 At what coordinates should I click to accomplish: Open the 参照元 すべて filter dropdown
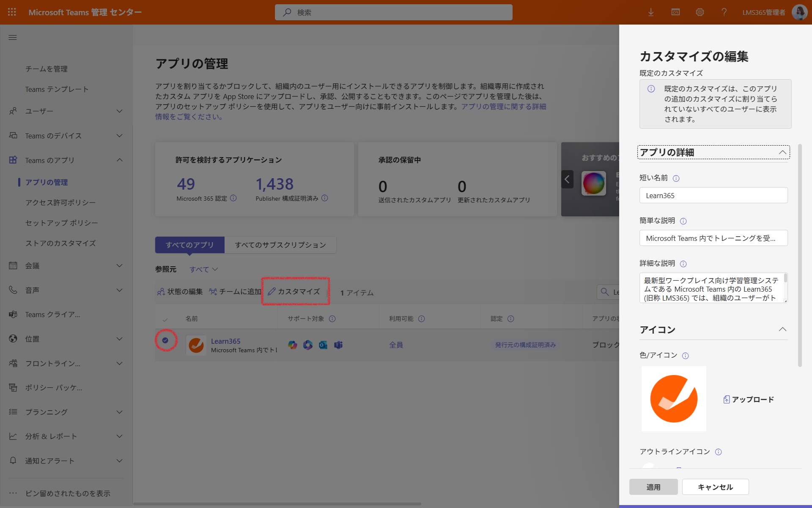tap(204, 269)
